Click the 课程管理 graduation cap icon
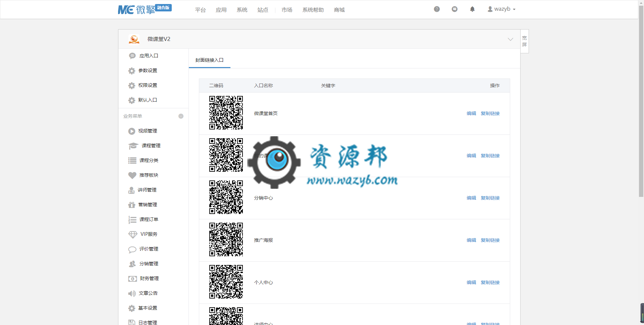 point(133,146)
